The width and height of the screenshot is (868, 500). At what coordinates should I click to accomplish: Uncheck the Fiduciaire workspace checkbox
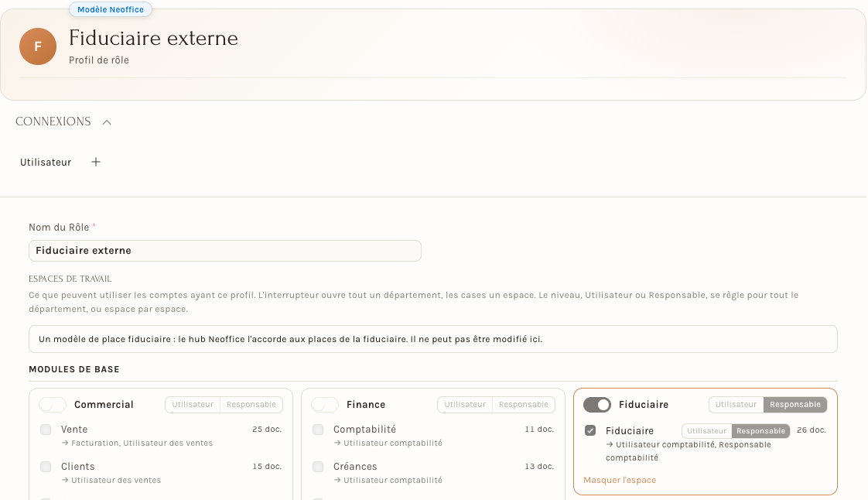[x=591, y=431]
